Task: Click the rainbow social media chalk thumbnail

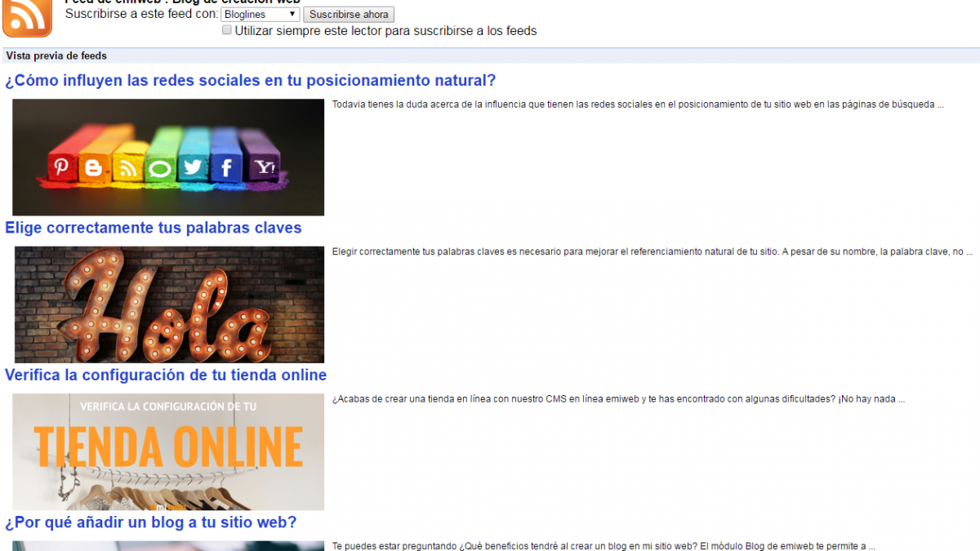Action: (x=168, y=157)
